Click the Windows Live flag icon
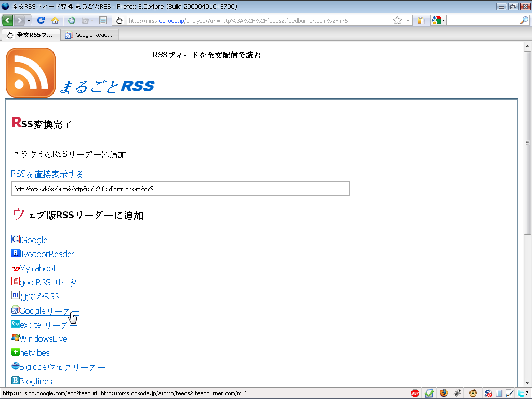Viewport: 532px width, 399px height. [15, 338]
